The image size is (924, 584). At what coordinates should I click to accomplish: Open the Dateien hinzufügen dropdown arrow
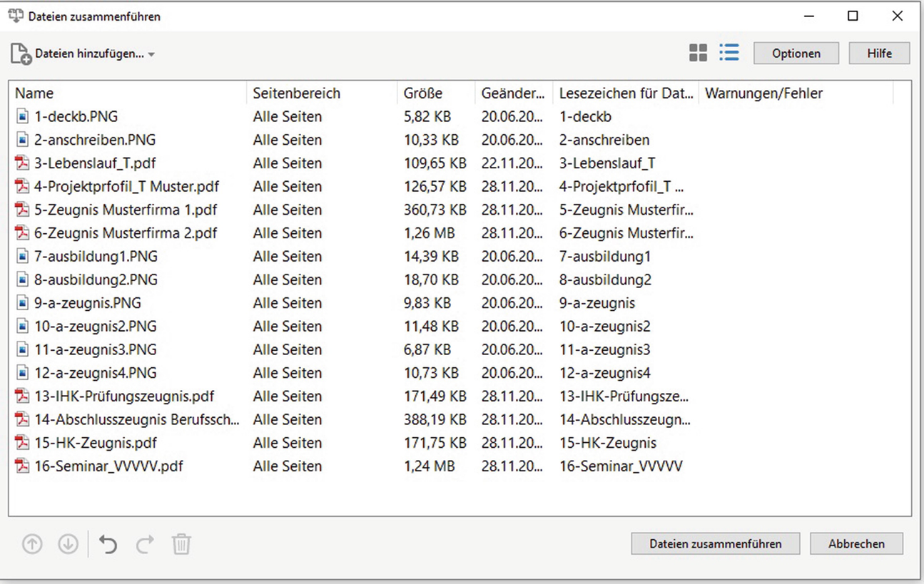[151, 54]
